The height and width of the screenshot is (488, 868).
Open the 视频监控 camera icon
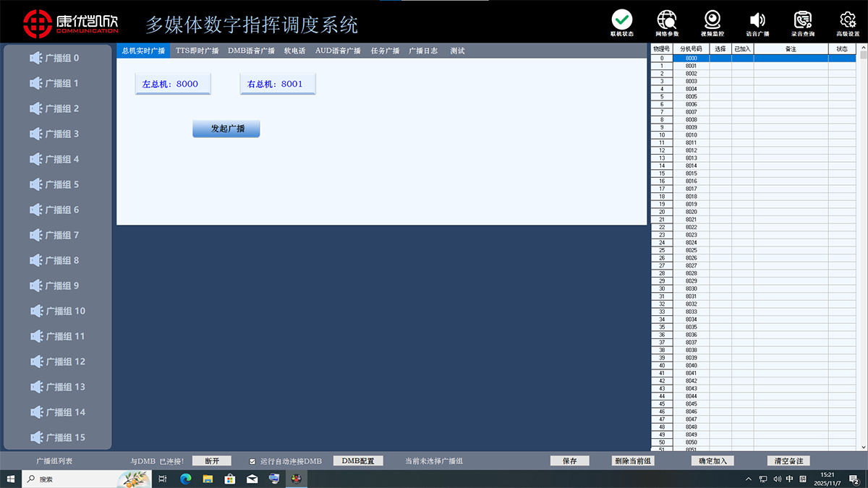712,20
